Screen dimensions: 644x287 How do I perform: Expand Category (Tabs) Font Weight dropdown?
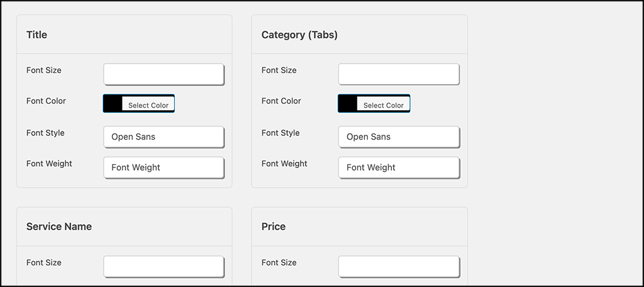tap(399, 167)
